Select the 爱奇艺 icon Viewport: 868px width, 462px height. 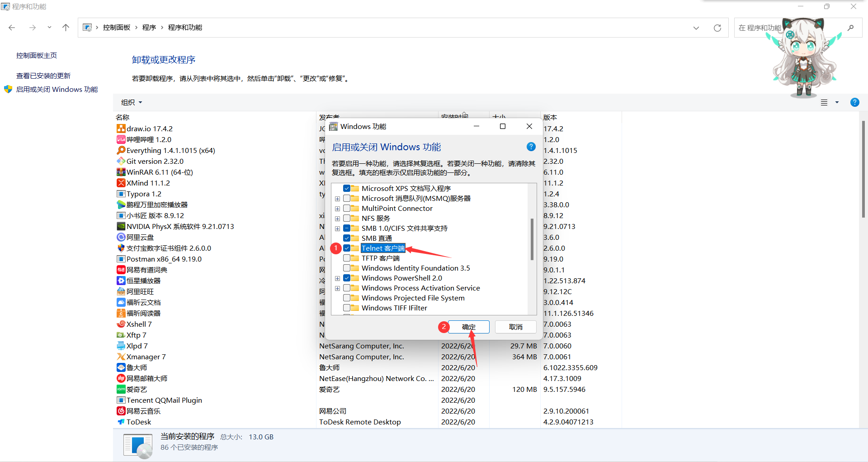tap(121, 389)
